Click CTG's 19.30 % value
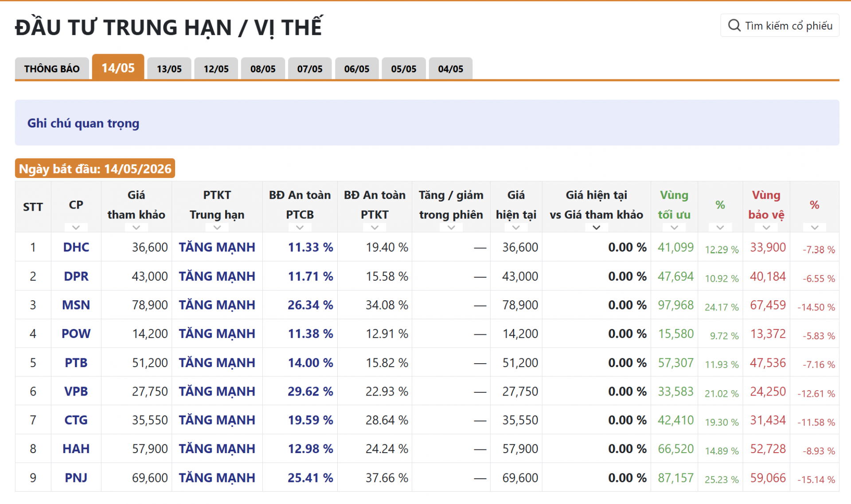 pyautogui.click(x=722, y=422)
